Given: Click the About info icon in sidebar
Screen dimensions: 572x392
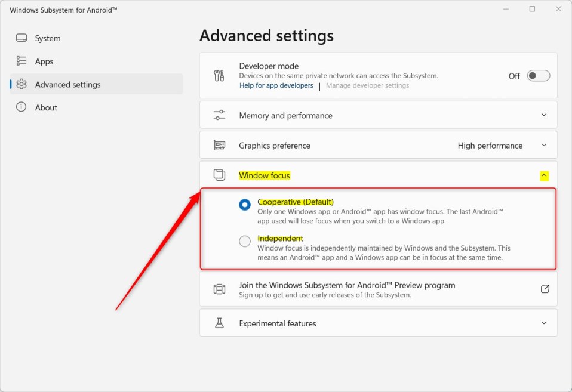Looking at the screenshot, I should tap(22, 107).
